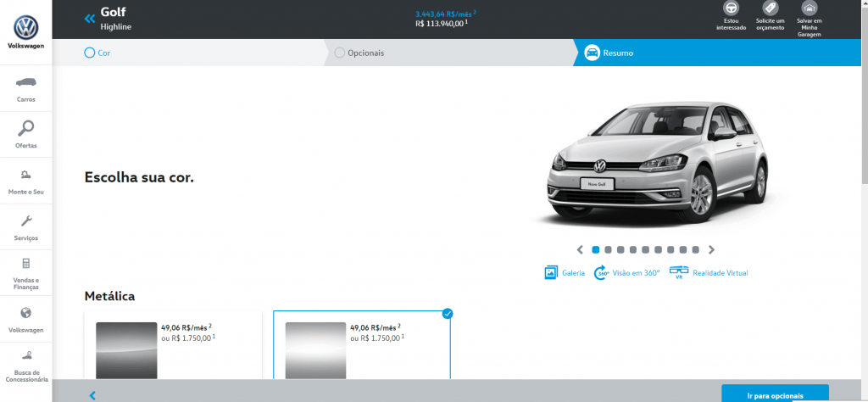Select third carousel dot

click(x=620, y=249)
